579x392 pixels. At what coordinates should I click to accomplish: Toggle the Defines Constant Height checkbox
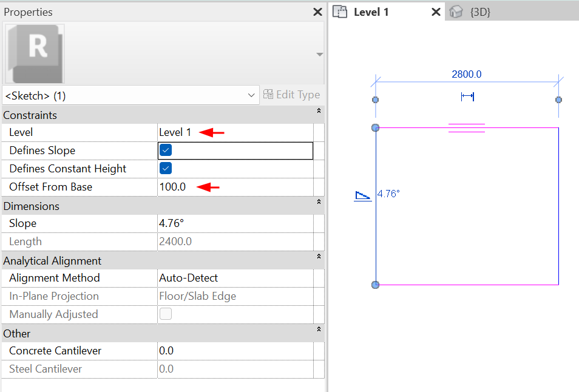pyautogui.click(x=166, y=168)
